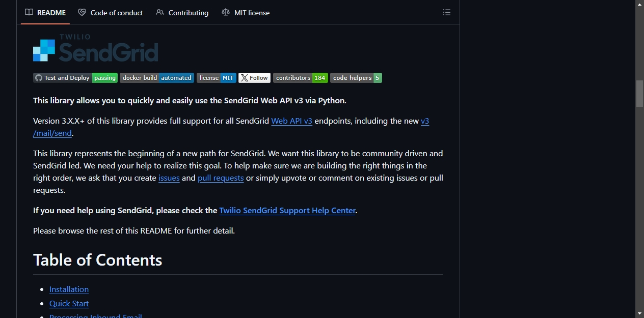Screen dimensions: 644x318
Task: Open the v3 /mail/send link
Action: point(52,133)
